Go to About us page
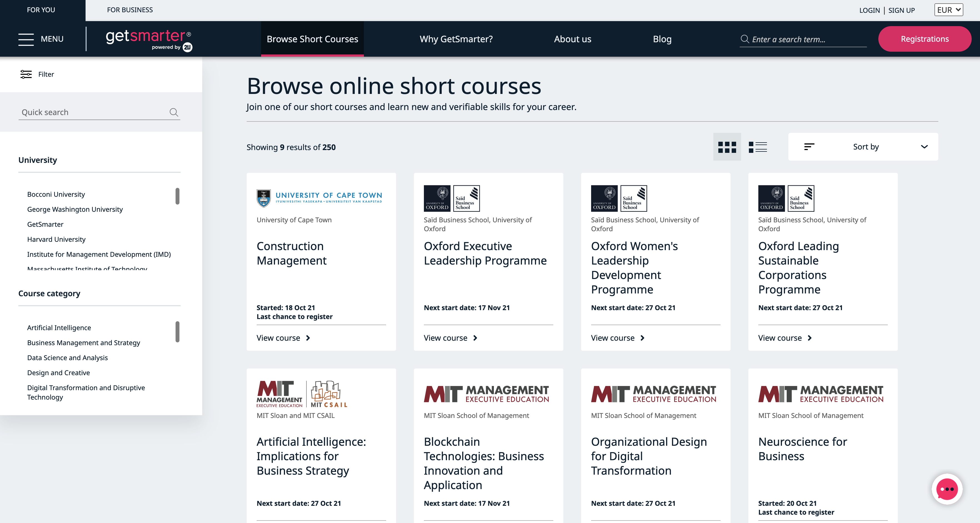The image size is (980, 523). pyautogui.click(x=572, y=39)
